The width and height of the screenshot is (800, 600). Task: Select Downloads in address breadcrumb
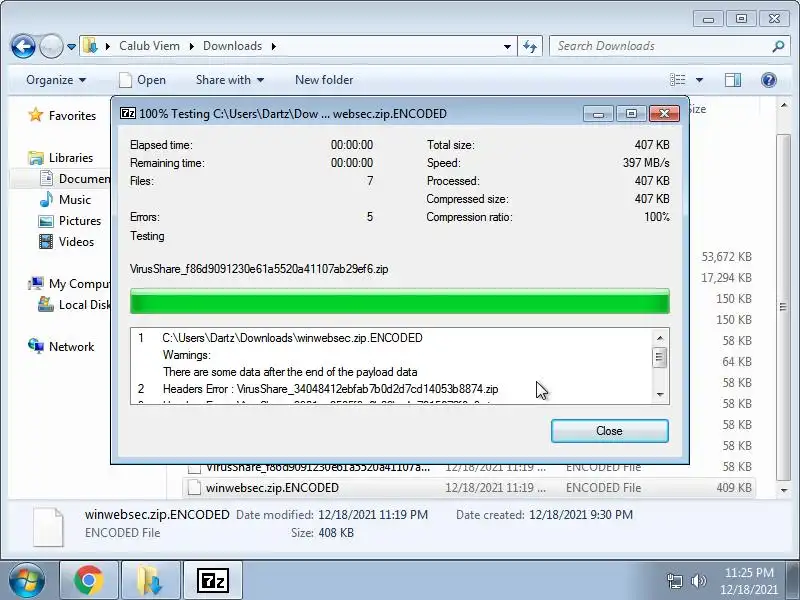pos(232,46)
